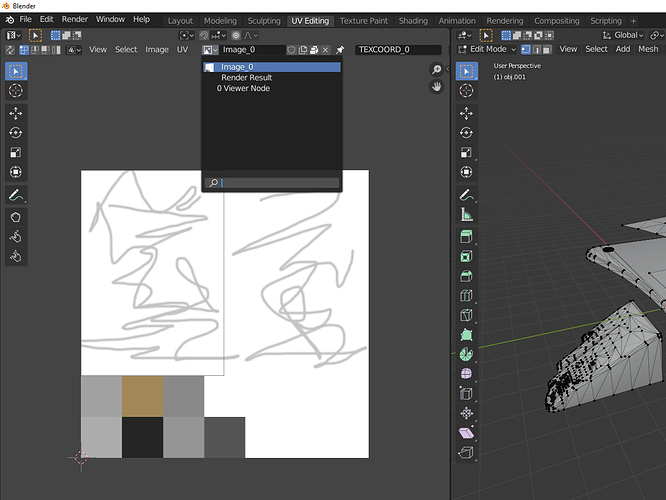Select the Move tool in UV editor

[x=16, y=113]
